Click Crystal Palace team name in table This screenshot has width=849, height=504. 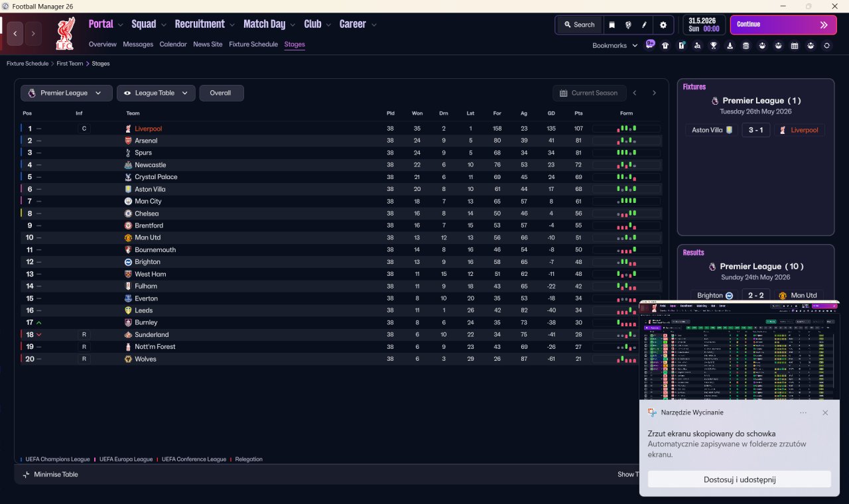(156, 177)
